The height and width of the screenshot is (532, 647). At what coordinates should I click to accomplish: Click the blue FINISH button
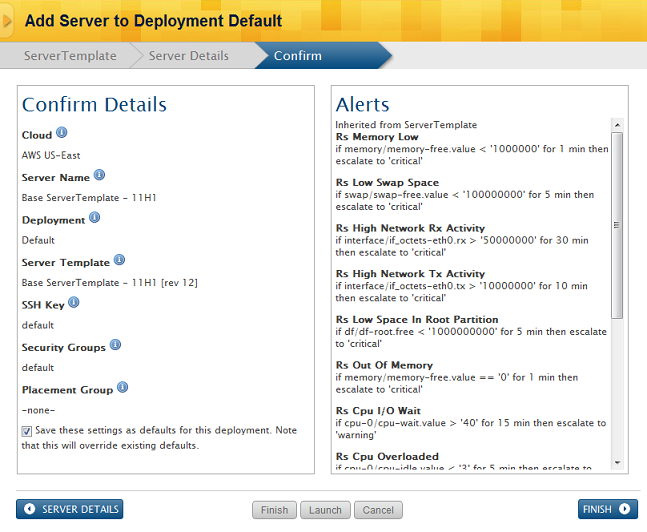click(607, 509)
